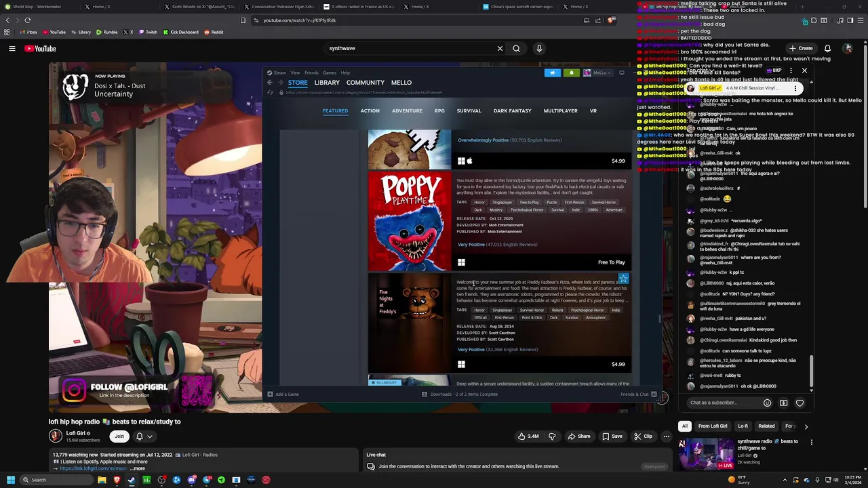868x488 pixels.
Task: Close the live chat panel
Action: pyautogui.click(x=804, y=70)
